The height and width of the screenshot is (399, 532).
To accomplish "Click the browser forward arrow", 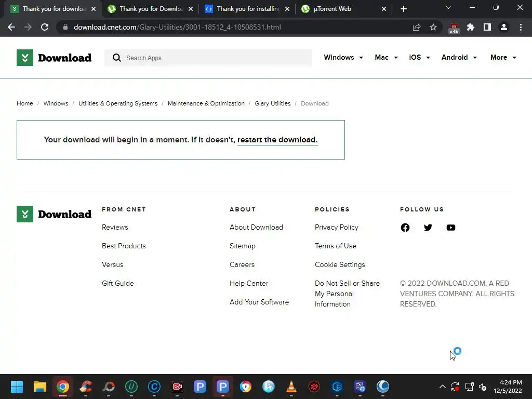I will click(28, 27).
